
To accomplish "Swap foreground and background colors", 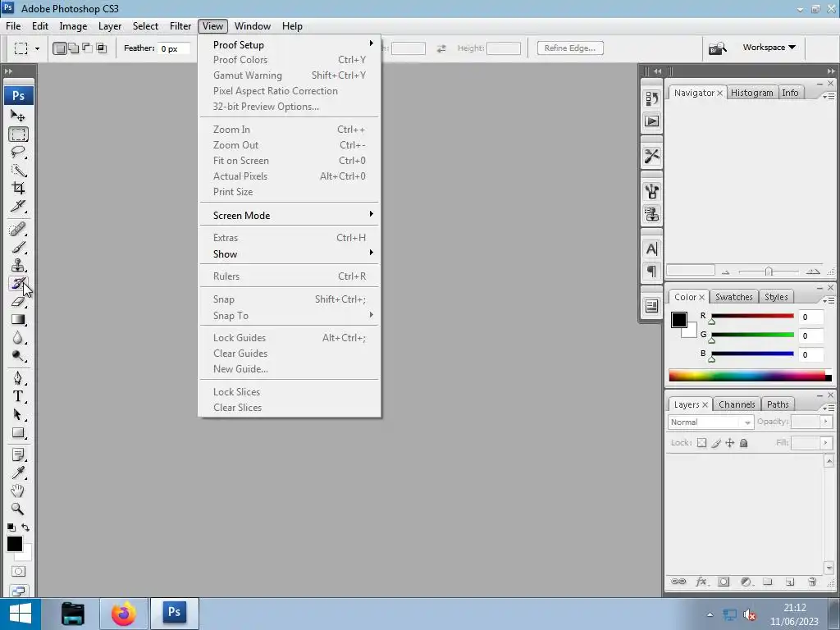I will (25, 527).
